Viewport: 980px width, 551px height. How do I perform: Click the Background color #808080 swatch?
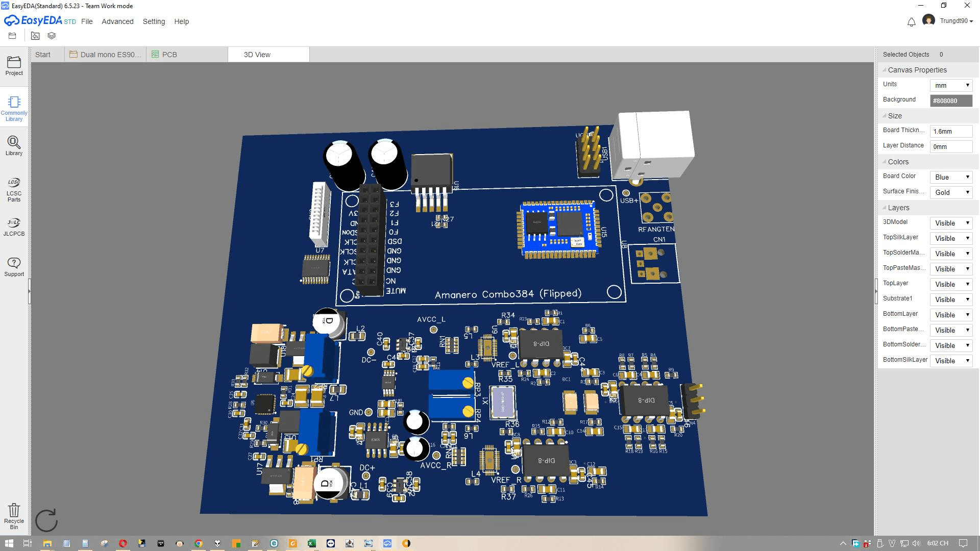tap(951, 101)
